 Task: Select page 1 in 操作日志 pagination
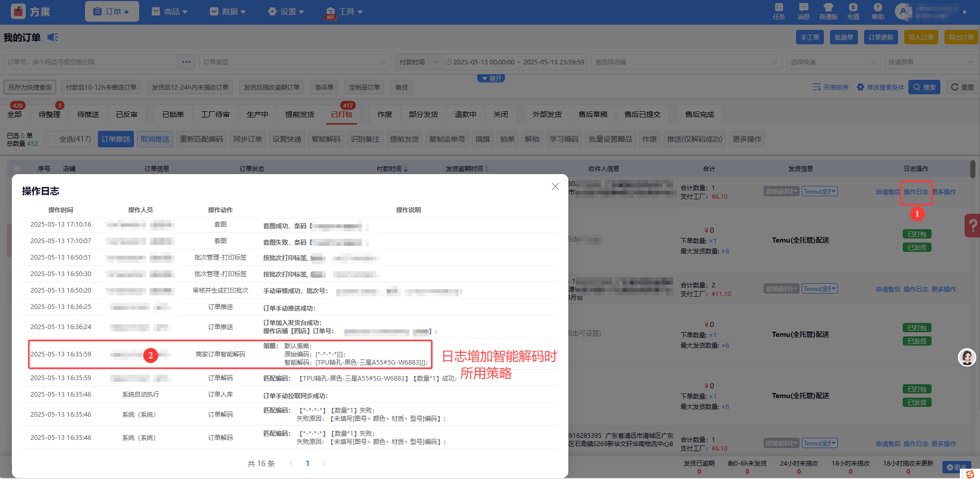(308, 464)
